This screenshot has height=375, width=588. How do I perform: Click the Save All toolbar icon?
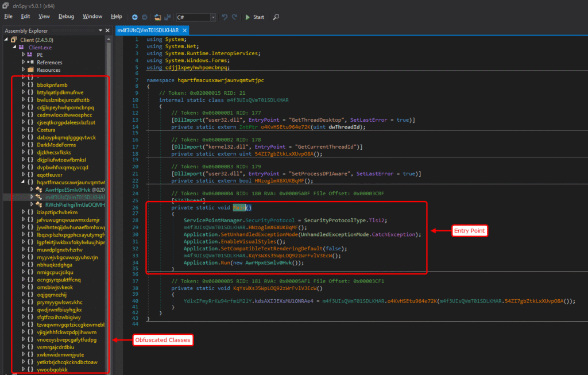(x=168, y=17)
